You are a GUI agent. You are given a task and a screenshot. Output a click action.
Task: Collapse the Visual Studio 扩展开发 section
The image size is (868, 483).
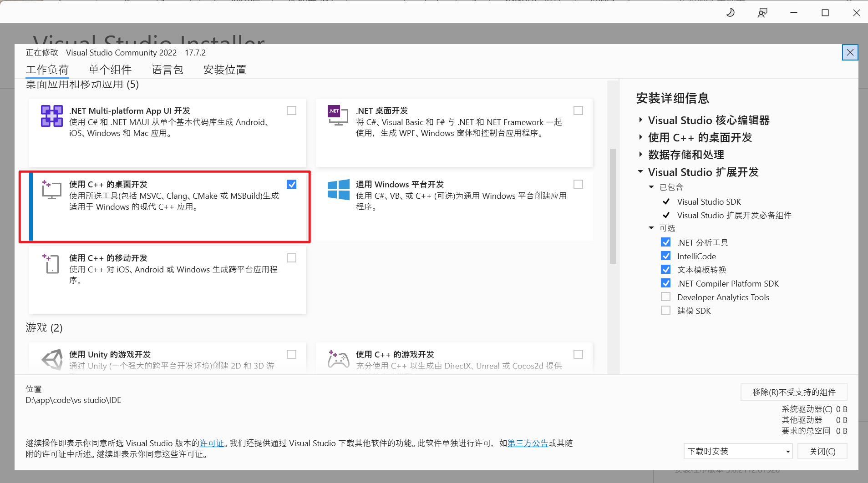(640, 172)
